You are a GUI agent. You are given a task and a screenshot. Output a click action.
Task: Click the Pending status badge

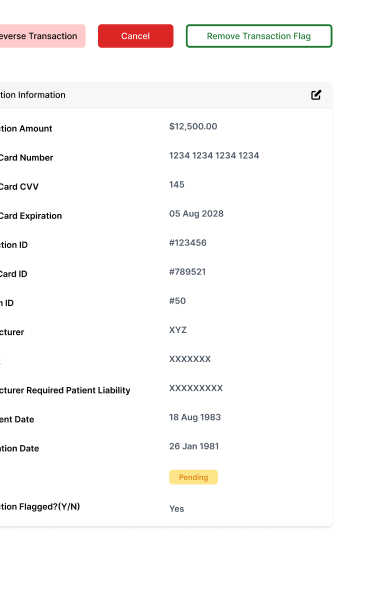coord(193,477)
